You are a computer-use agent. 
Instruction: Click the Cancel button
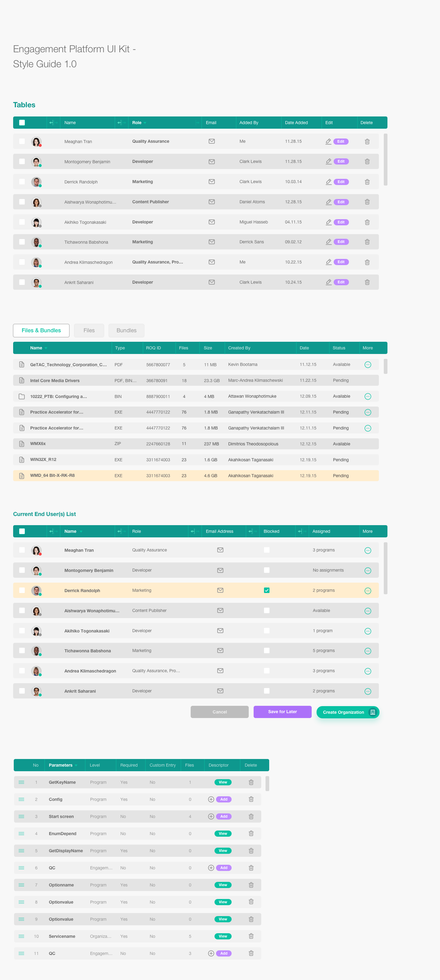click(x=219, y=712)
